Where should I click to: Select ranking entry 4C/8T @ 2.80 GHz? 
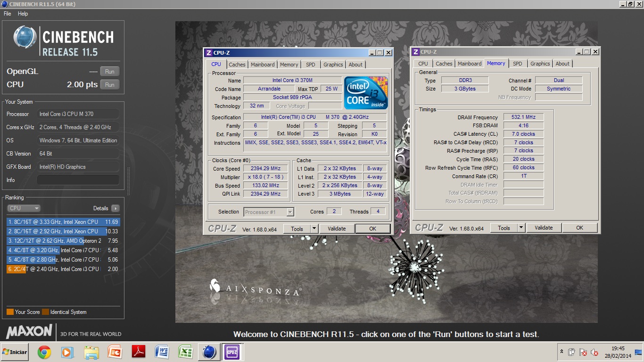coord(63,260)
